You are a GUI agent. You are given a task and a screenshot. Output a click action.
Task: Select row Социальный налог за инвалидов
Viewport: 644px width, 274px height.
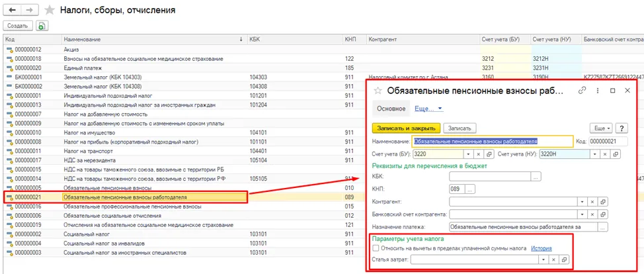coord(185,243)
